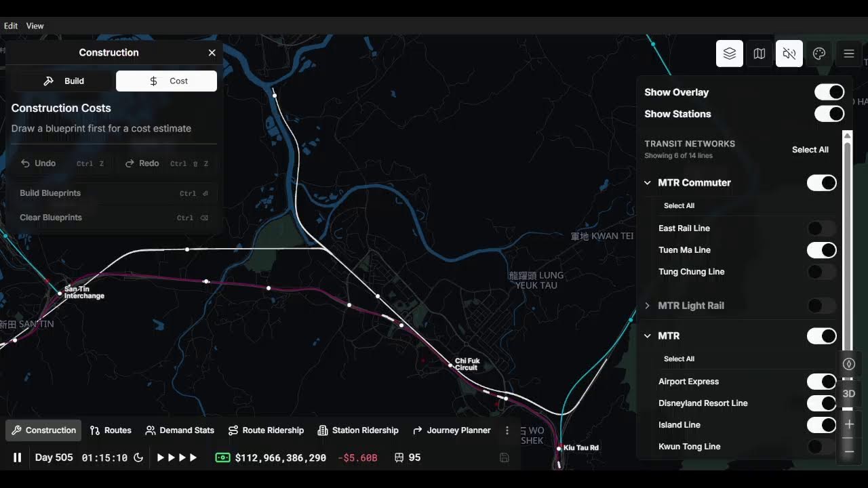Set the first speed arrow
Viewport: 868px width, 488px height.
point(161,457)
